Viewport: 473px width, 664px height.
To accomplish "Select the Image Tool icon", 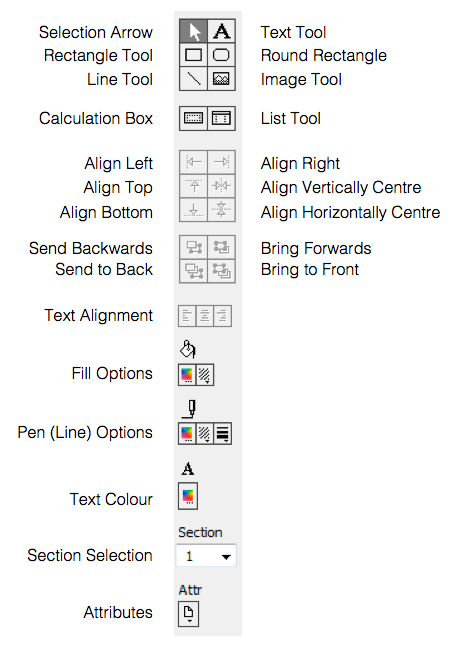I will tap(221, 78).
